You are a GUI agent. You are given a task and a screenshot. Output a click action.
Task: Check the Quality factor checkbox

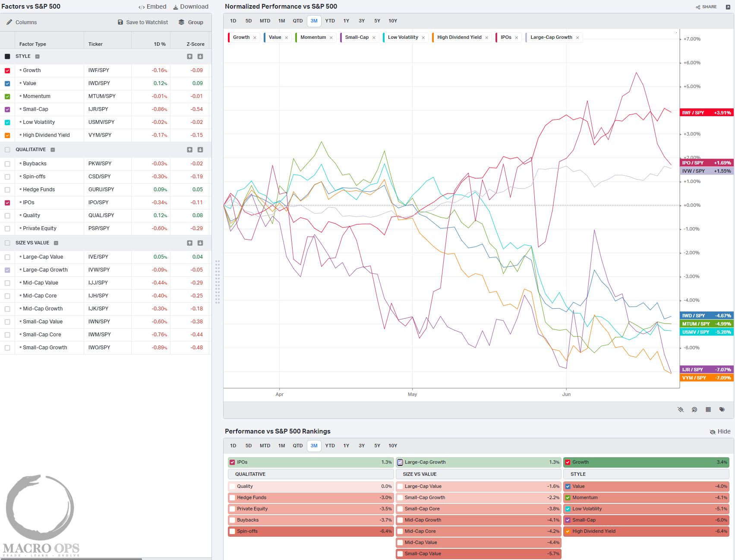7,215
